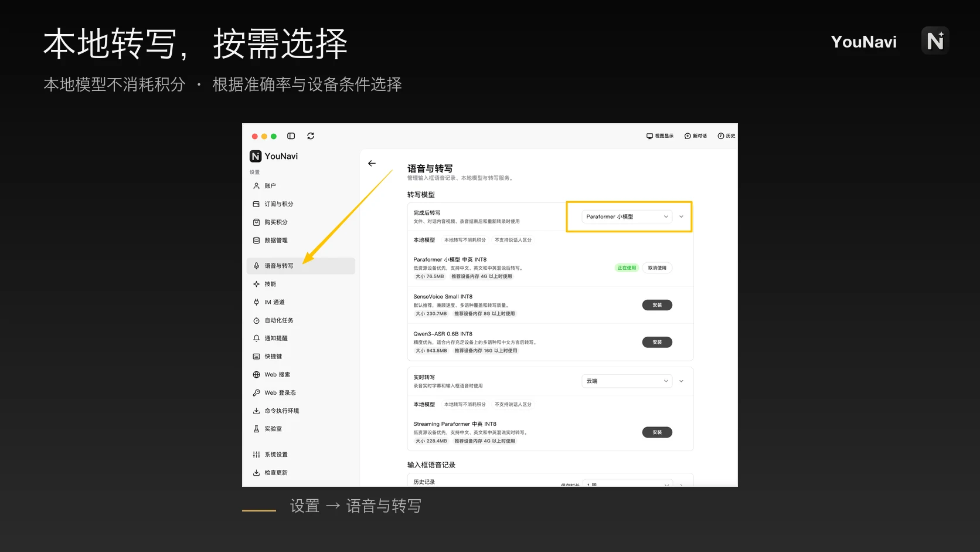Click the 大小 76.5MB size tag
The width and height of the screenshot is (980, 552).
(x=430, y=276)
